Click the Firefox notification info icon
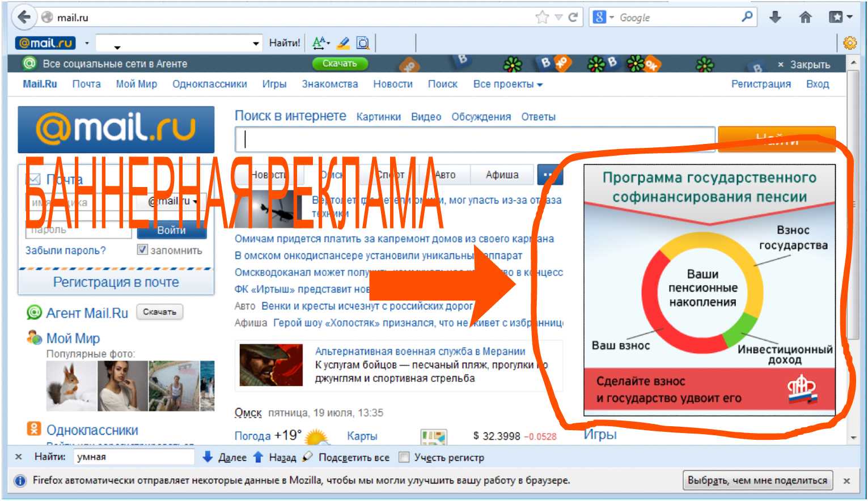This screenshot has width=868, height=501. click(20, 481)
